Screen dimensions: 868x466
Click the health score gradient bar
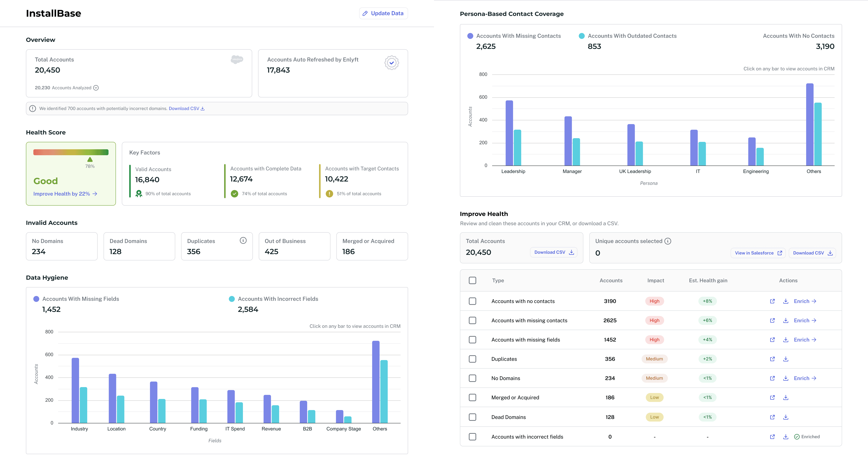(71, 152)
